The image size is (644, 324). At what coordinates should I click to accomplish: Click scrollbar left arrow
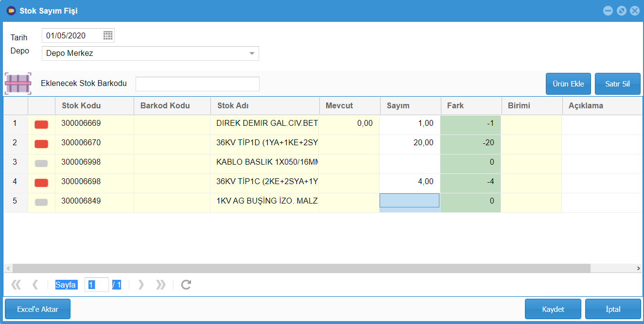coord(8,268)
